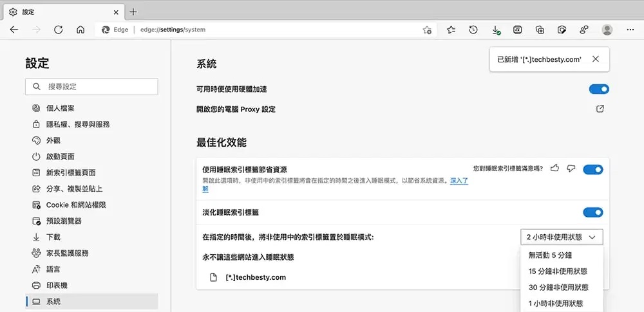Show Downloads toolbar icon
644x312 pixels.
[496, 30]
